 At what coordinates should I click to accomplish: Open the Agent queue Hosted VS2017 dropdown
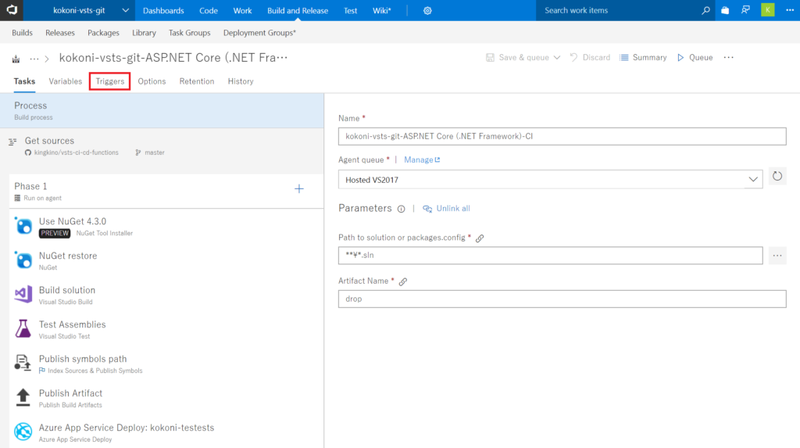point(550,180)
